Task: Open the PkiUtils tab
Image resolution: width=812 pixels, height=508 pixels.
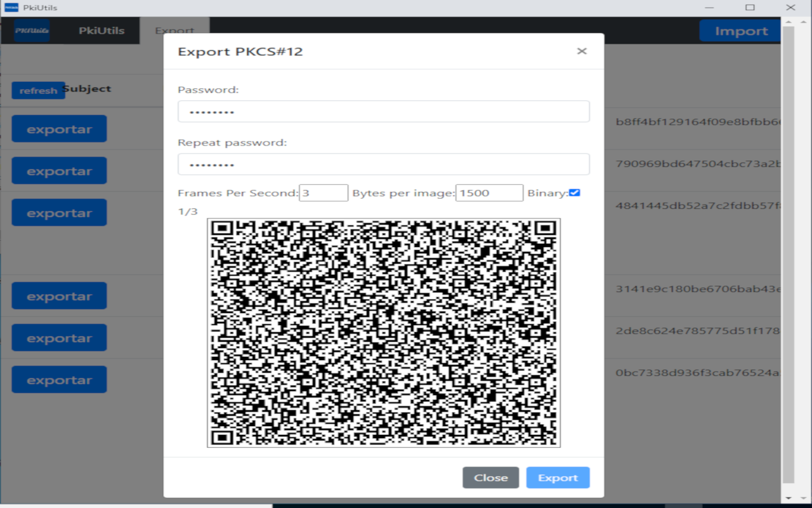Action: click(101, 30)
